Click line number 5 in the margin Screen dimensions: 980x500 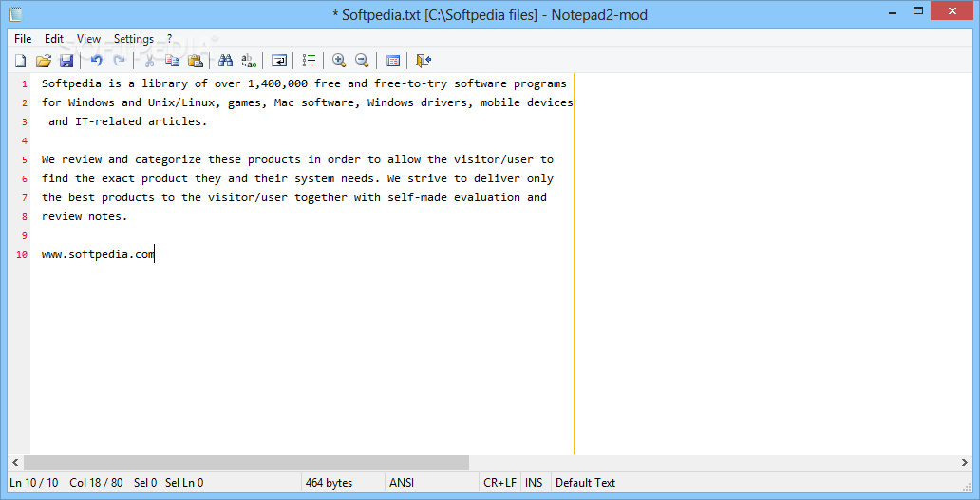24,159
